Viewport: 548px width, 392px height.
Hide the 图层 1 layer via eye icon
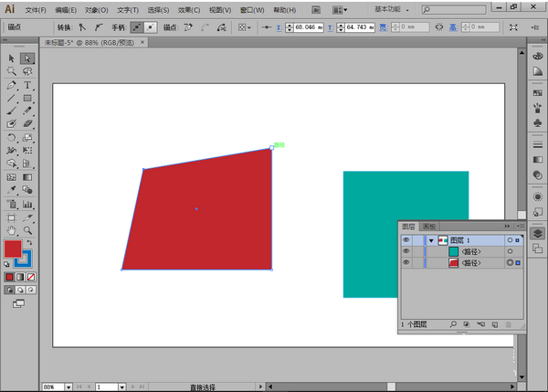click(406, 240)
